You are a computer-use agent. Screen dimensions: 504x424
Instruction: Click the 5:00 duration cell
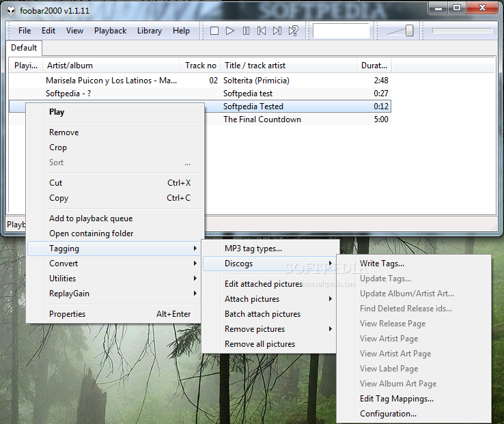coord(381,119)
